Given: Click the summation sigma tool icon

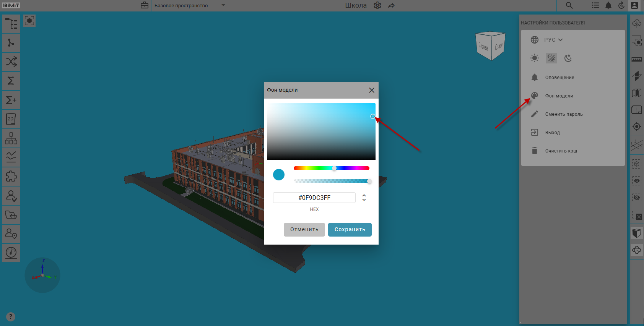Looking at the screenshot, I should tap(11, 81).
